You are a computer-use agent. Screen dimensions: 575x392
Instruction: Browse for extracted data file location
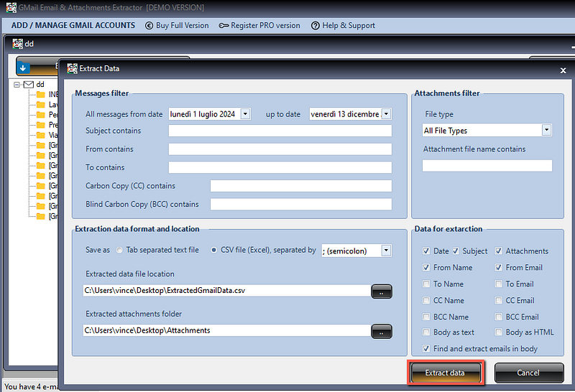pyautogui.click(x=382, y=291)
